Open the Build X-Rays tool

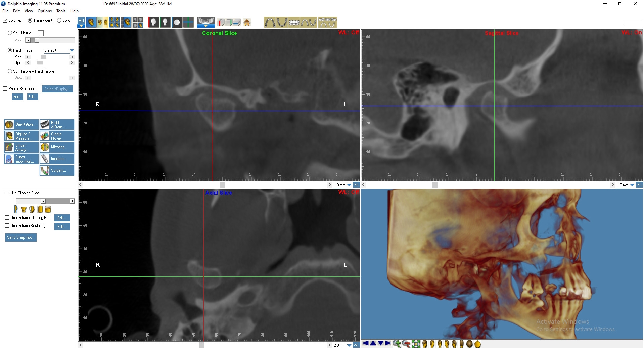pyautogui.click(x=57, y=125)
